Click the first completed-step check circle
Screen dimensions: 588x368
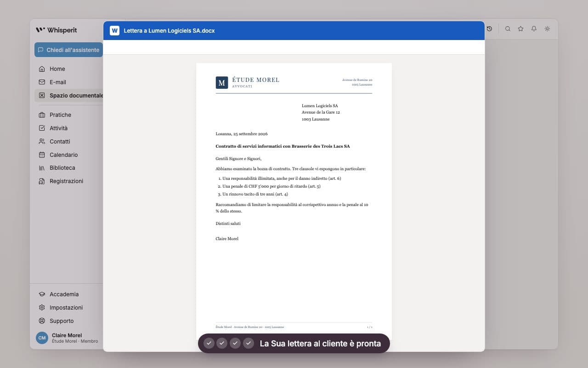[209, 343]
